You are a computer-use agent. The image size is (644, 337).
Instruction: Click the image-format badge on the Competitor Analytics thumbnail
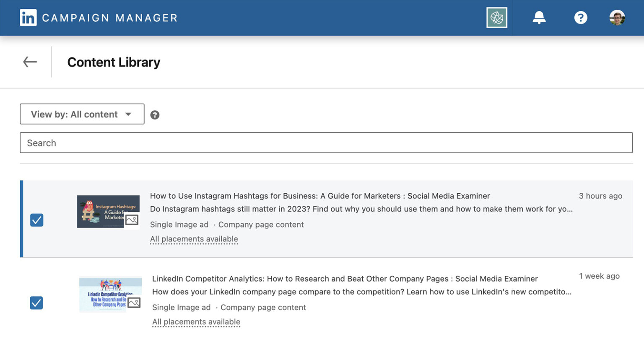point(135,303)
